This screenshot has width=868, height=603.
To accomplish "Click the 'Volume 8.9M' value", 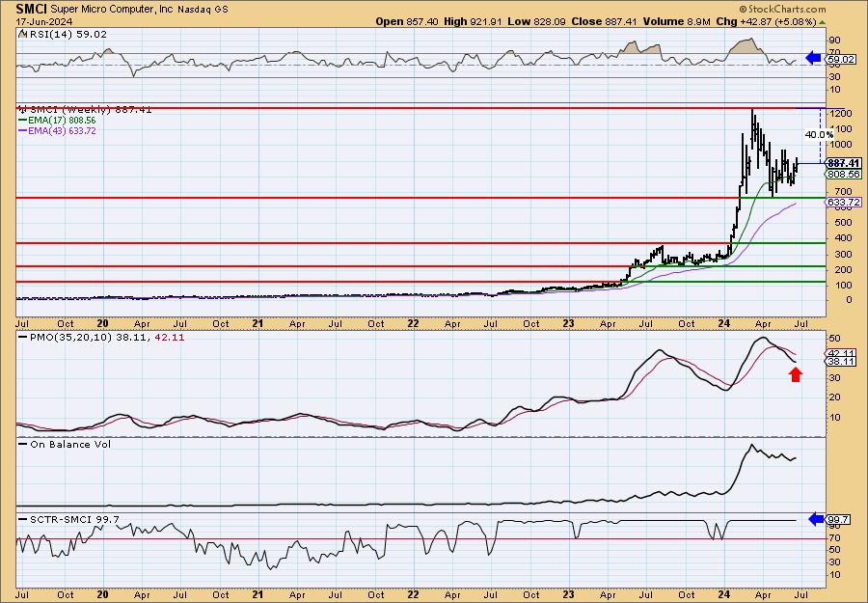I will pos(675,21).
